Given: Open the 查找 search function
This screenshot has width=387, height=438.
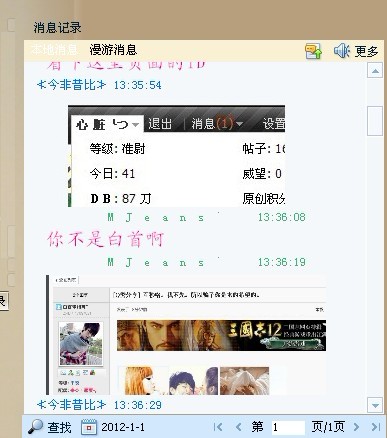Looking at the screenshot, I should (59, 427).
